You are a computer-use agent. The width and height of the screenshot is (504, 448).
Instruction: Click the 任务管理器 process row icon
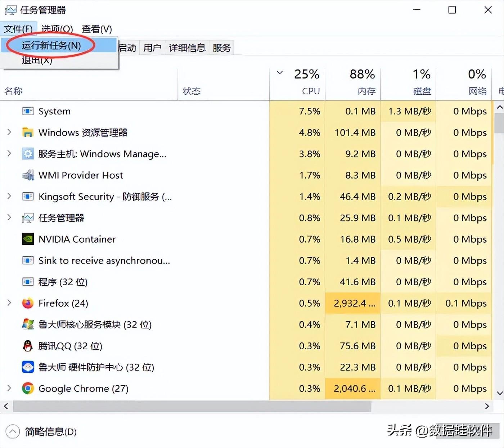click(x=28, y=218)
